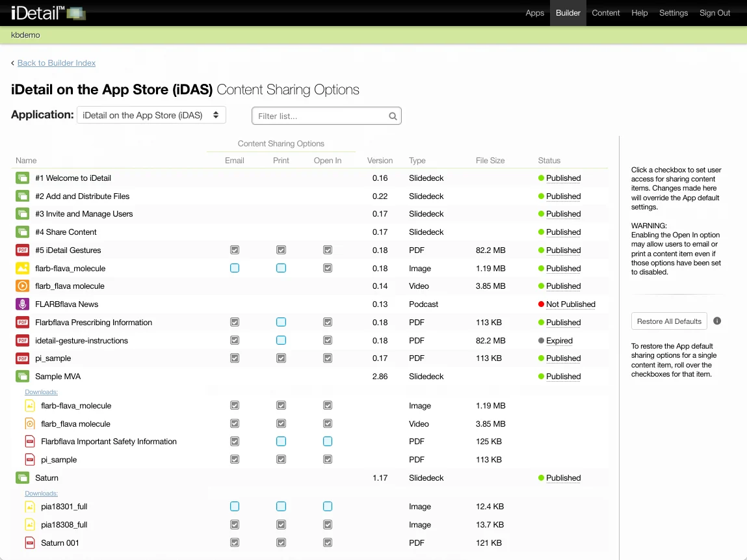This screenshot has height=560, width=747.
Task: Click the Restore All Defaults button
Action: click(669, 321)
